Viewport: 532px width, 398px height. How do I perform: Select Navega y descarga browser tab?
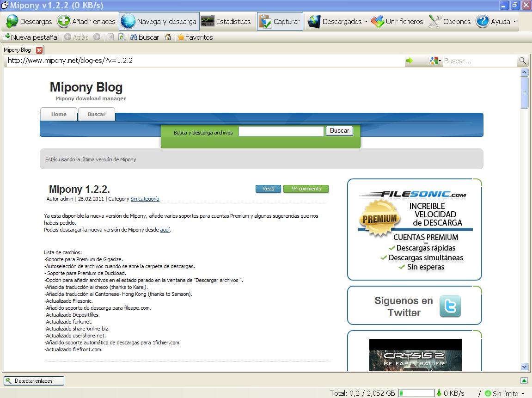[159, 21]
